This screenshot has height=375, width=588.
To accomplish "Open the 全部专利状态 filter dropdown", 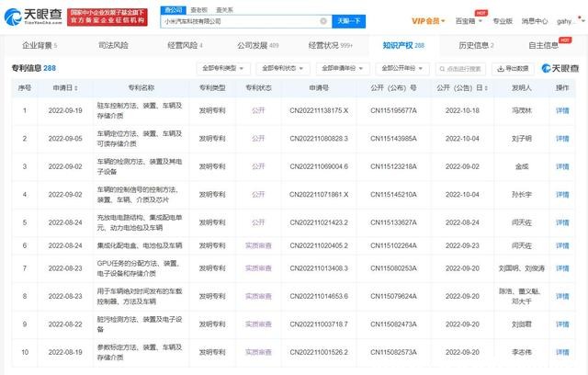I will [282, 68].
